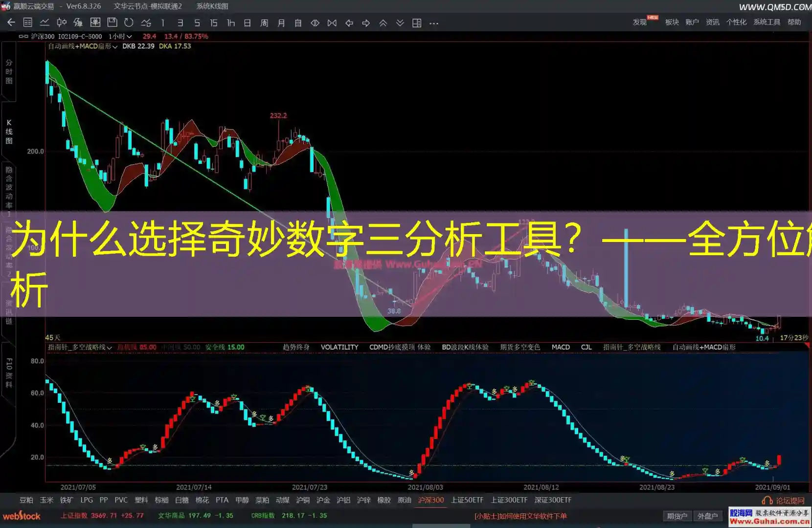Screen dimensions: 812x528
Task: Select the K线图 side tab
Action: [9, 132]
